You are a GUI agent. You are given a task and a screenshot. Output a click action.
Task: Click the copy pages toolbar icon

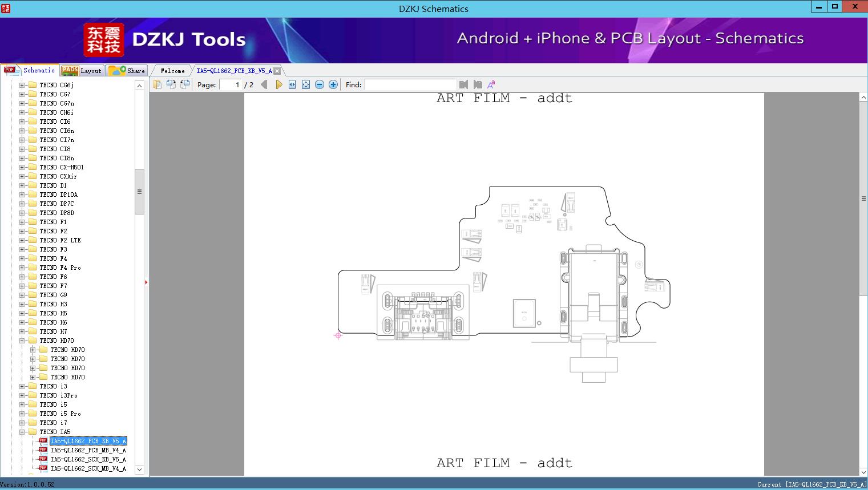[158, 84]
